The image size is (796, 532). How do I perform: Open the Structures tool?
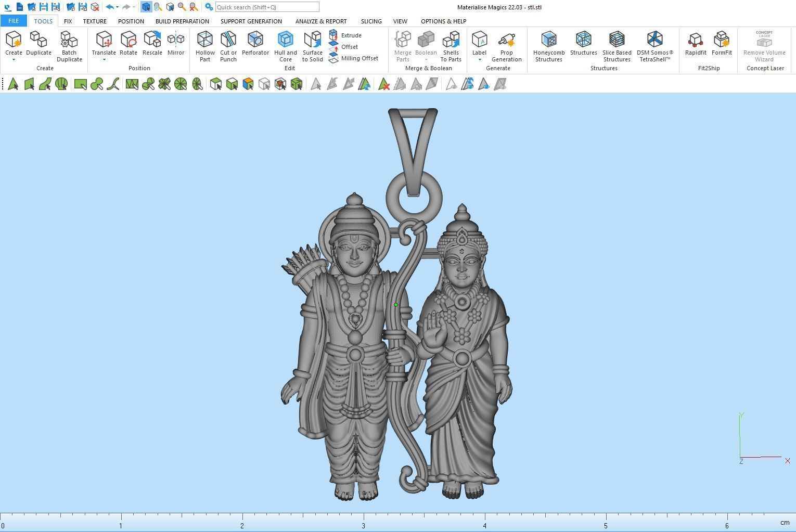(584, 43)
